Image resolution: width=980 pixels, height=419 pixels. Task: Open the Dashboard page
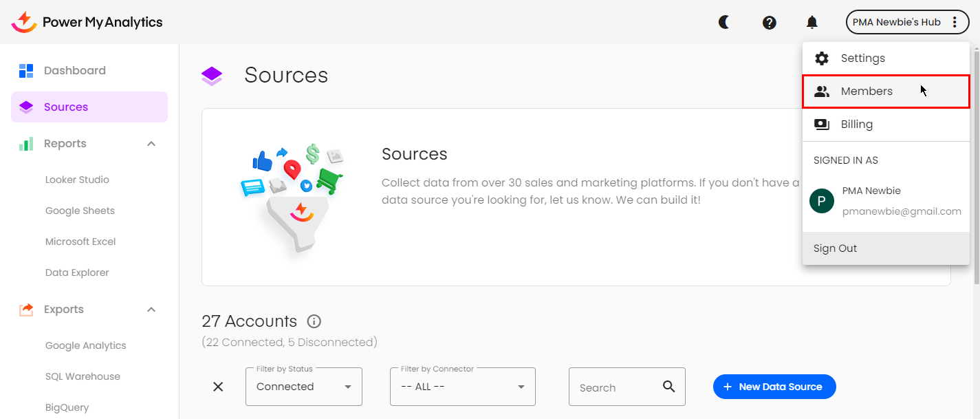(x=74, y=70)
